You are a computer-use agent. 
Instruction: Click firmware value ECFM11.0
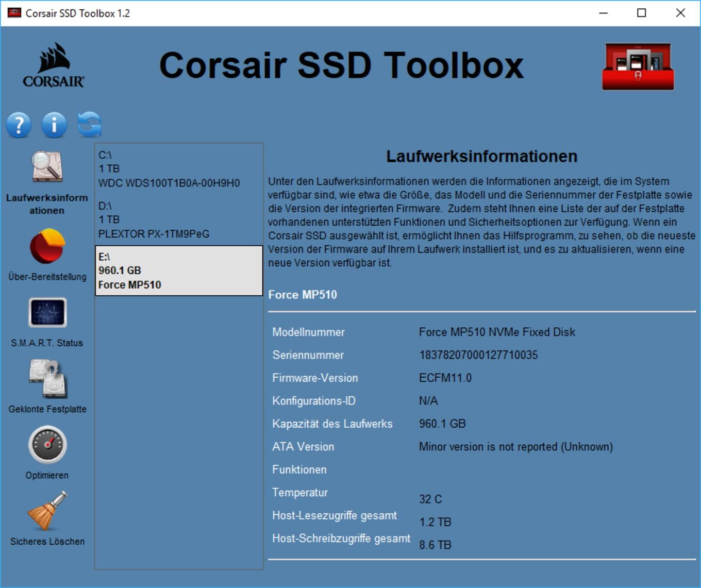445,378
